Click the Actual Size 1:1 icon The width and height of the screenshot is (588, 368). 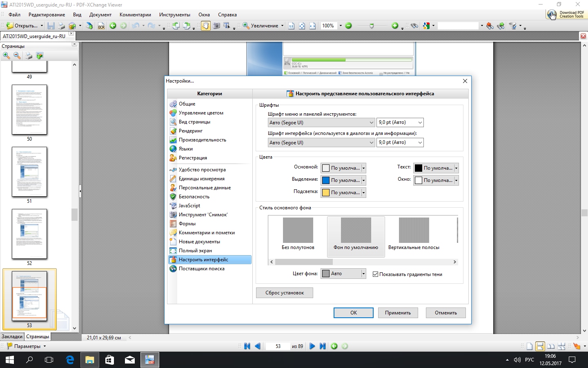point(291,26)
